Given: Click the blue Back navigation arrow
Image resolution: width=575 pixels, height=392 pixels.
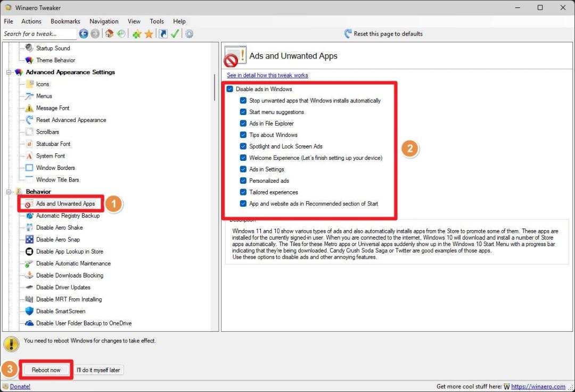Looking at the screenshot, I should tap(84, 34).
